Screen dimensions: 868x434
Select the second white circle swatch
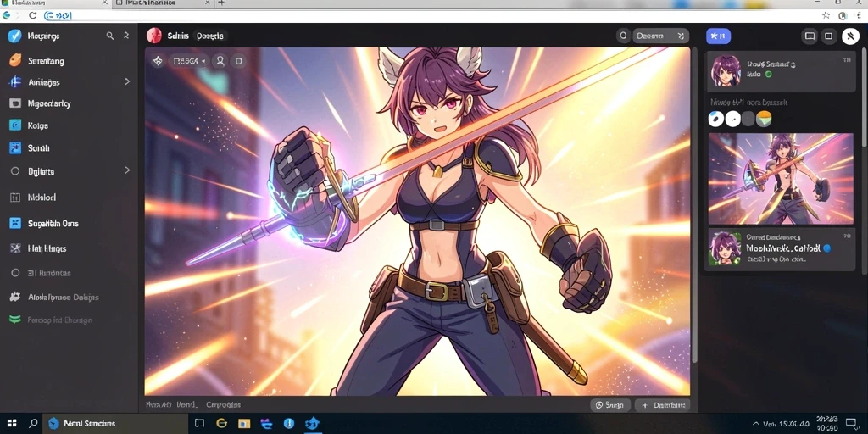pyautogui.click(x=732, y=119)
